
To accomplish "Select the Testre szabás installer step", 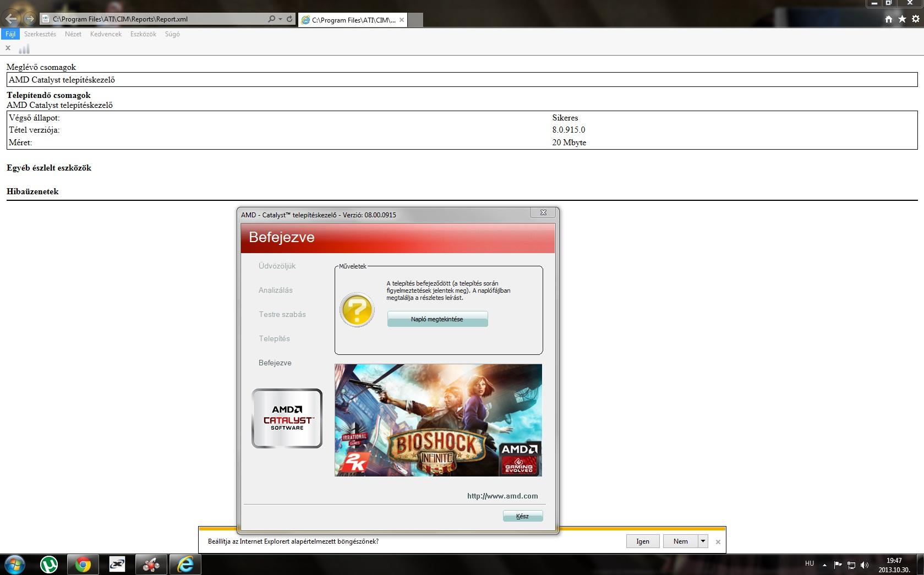I will point(282,314).
